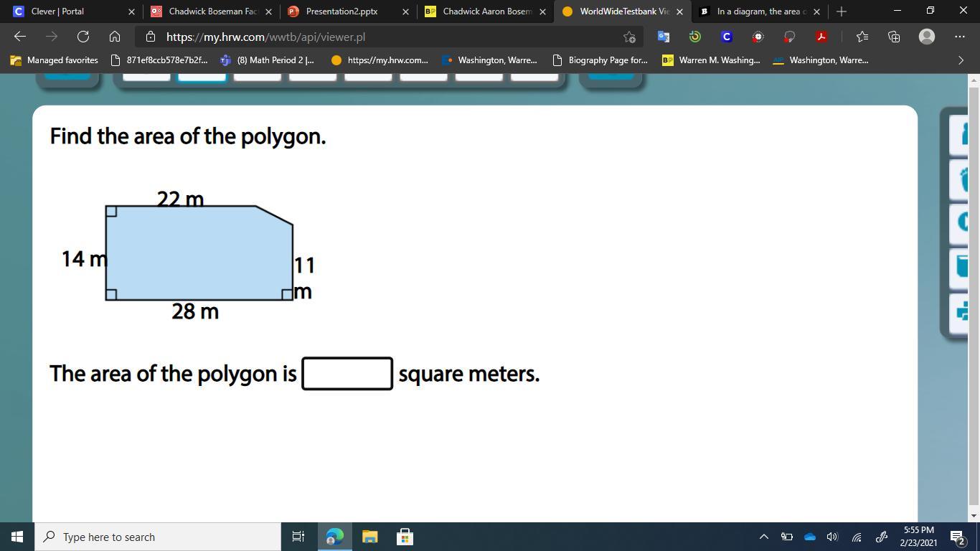This screenshot has width=980, height=551.
Task: Open Microsoft Store from the taskbar
Action: point(405,537)
